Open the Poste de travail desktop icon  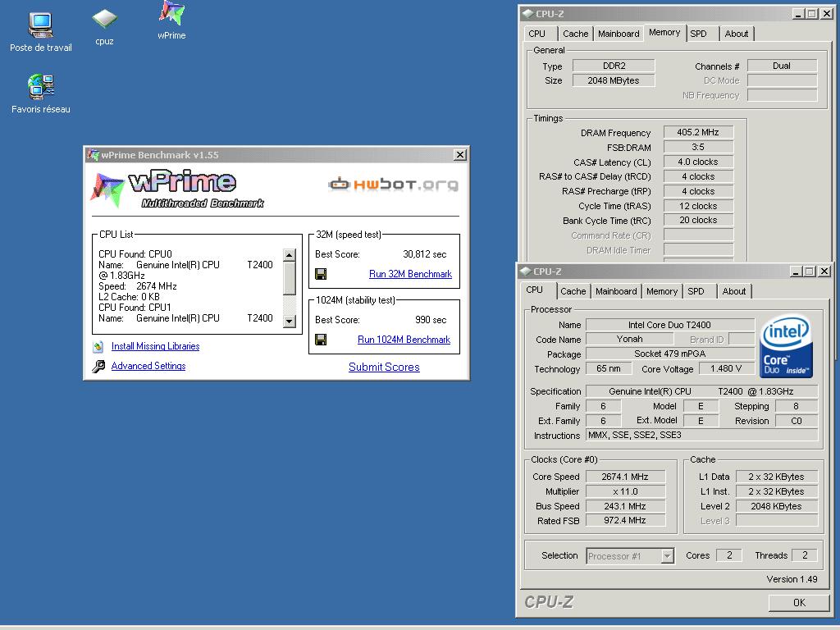click(41, 25)
